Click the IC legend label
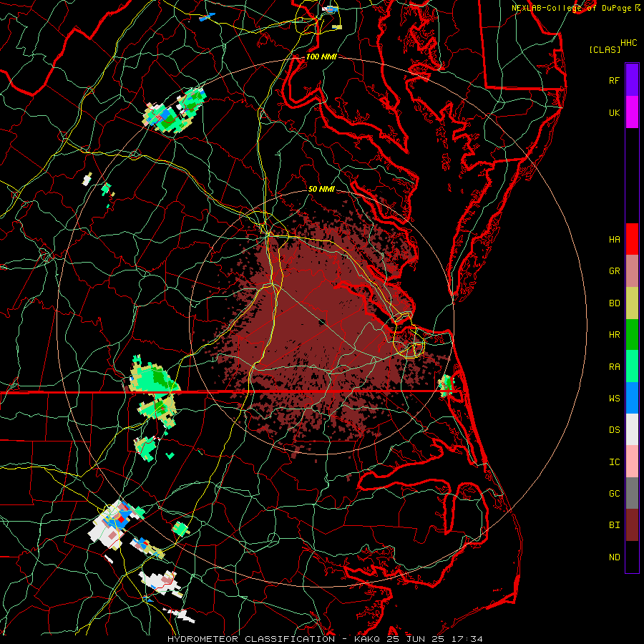This screenshot has height=644, width=644. 614,462
